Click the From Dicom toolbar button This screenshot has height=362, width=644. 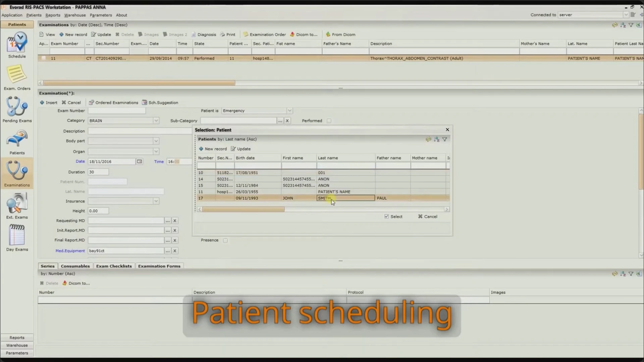point(340,35)
